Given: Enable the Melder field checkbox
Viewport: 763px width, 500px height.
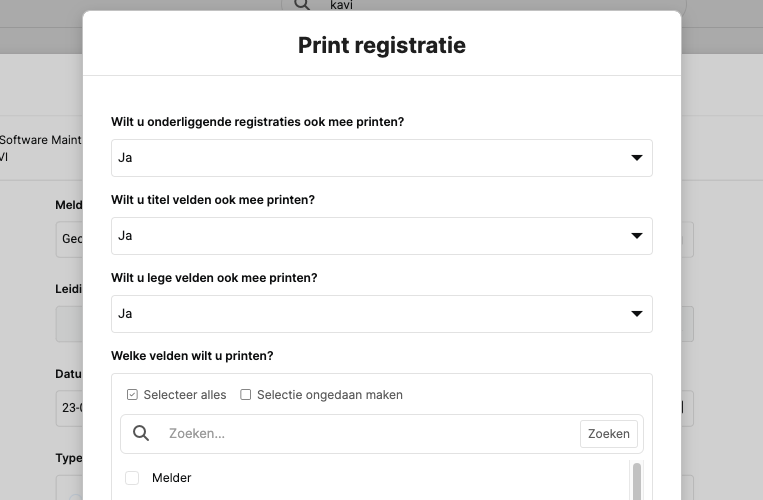Looking at the screenshot, I should click(x=132, y=478).
